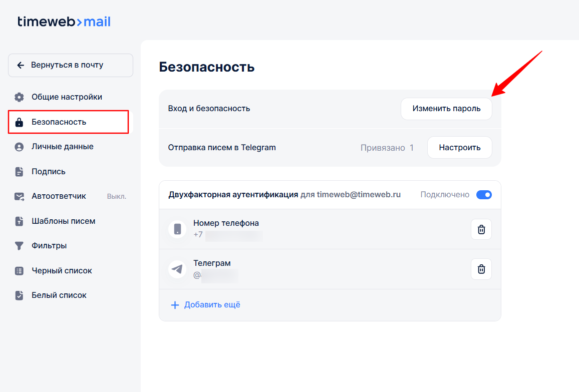The image size is (579, 392).
Task: Click the plus icon to add method
Action: (x=175, y=305)
